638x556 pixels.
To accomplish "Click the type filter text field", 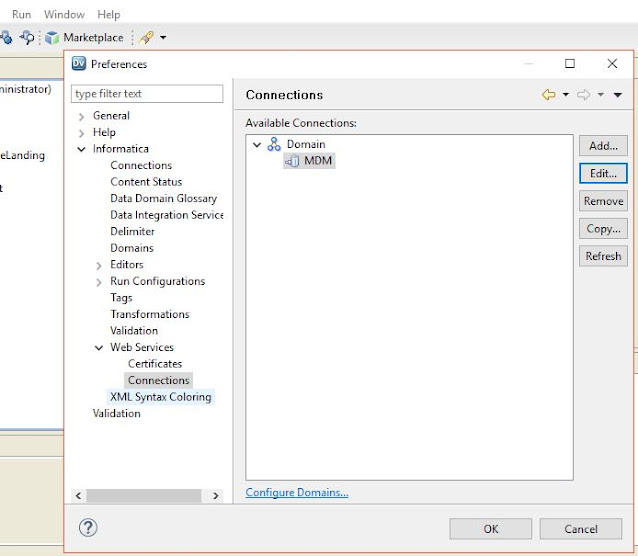I will 147,94.
